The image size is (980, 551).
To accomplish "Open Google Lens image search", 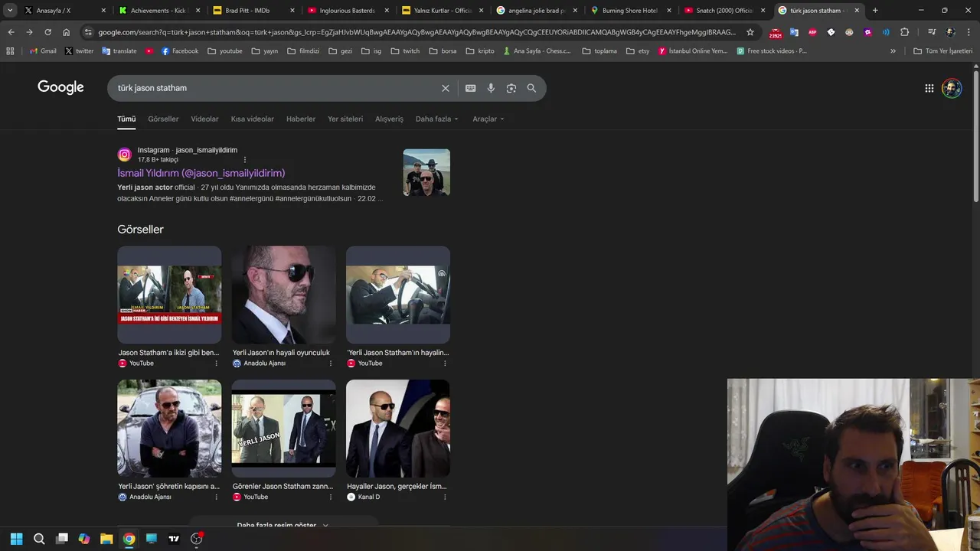I will tap(511, 88).
